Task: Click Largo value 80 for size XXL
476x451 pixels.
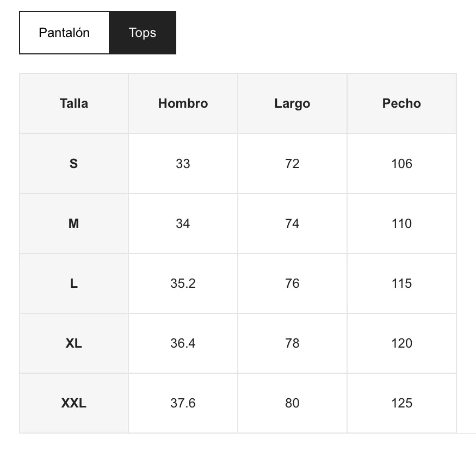Action: pos(292,403)
